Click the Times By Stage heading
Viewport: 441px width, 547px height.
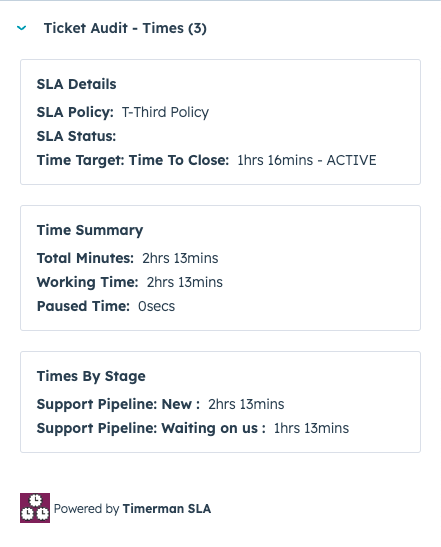pyautogui.click(x=91, y=376)
